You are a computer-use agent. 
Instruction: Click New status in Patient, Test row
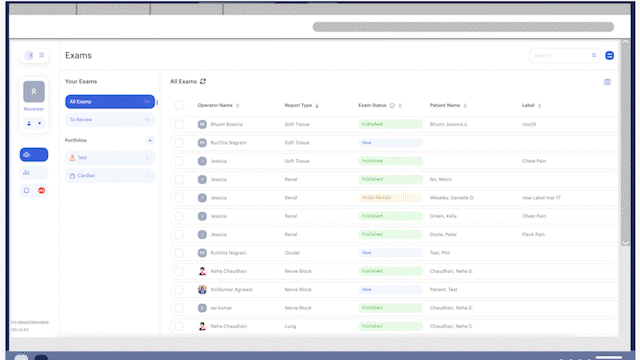click(390, 289)
